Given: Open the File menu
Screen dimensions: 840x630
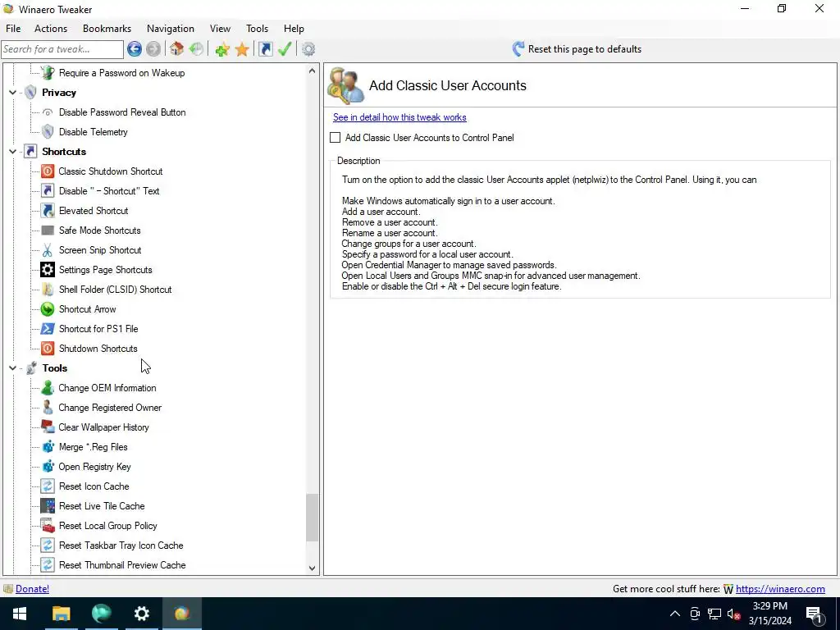Looking at the screenshot, I should pyautogui.click(x=13, y=29).
